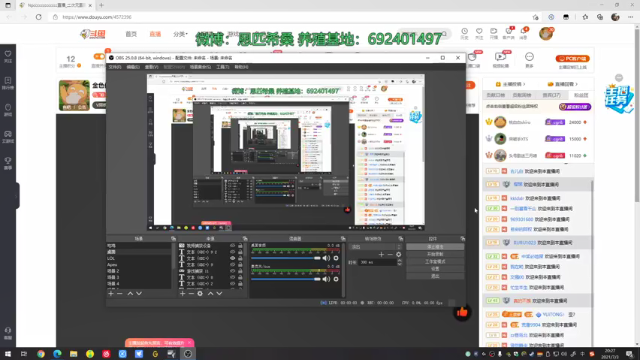This screenshot has width=640, height=360.
Task: Mute the second mixer channel speaker
Action: click(326, 279)
